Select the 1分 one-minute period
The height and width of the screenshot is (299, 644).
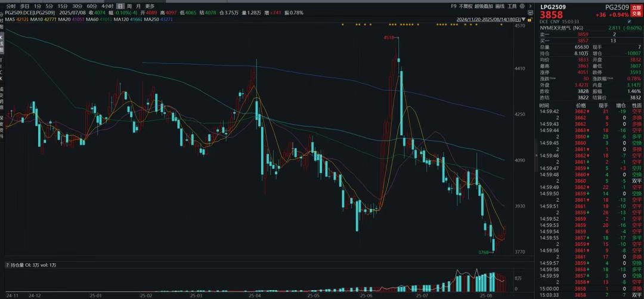[x=38, y=6]
